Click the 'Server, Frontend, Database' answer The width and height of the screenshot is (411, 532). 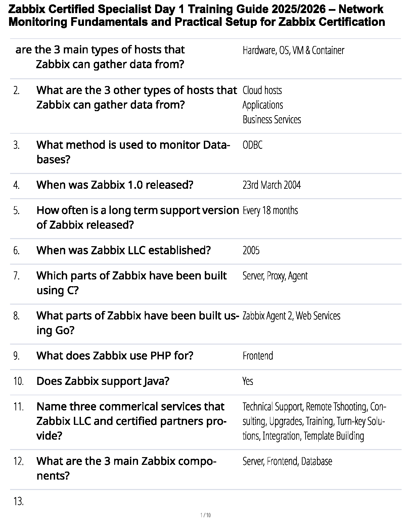tap(287, 461)
